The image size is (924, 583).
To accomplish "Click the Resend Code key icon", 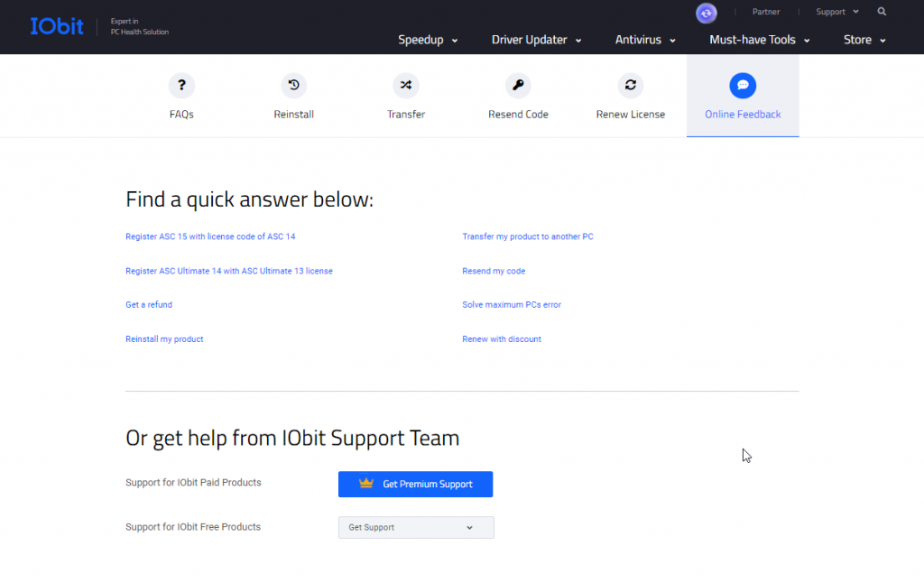I will (518, 86).
